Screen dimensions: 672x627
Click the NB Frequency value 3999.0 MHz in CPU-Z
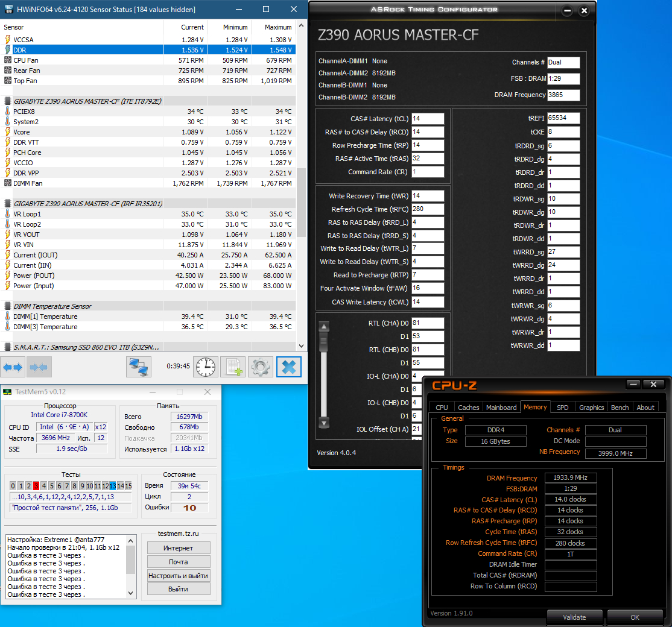click(x=615, y=453)
